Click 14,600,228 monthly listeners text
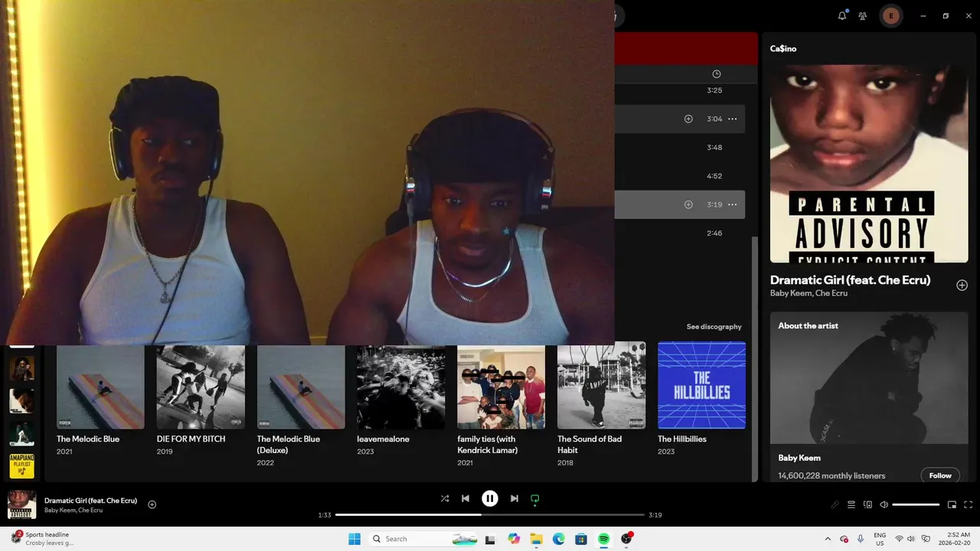The height and width of the screenshot is (551, 980). tap(831, 476)
